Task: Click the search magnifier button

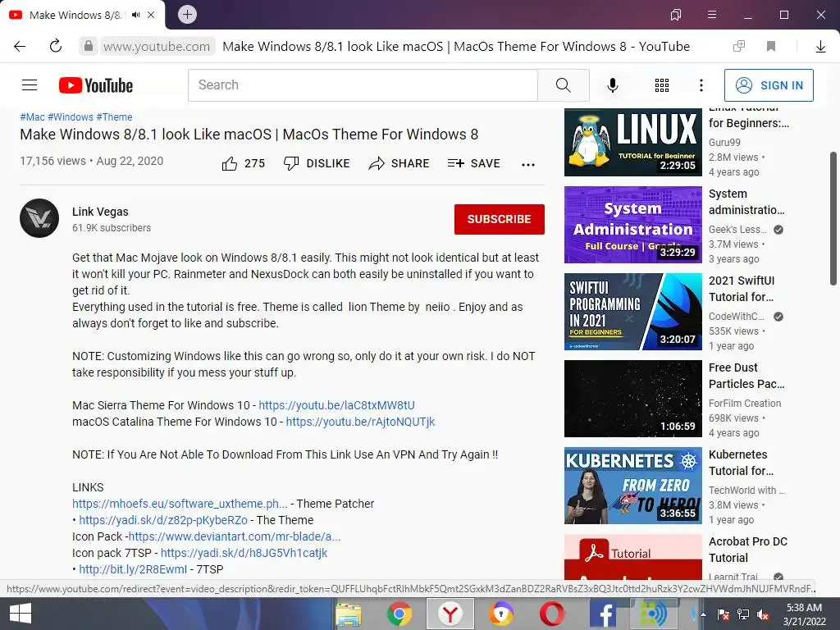Action: pyautogui.click(x=563, y=85)
